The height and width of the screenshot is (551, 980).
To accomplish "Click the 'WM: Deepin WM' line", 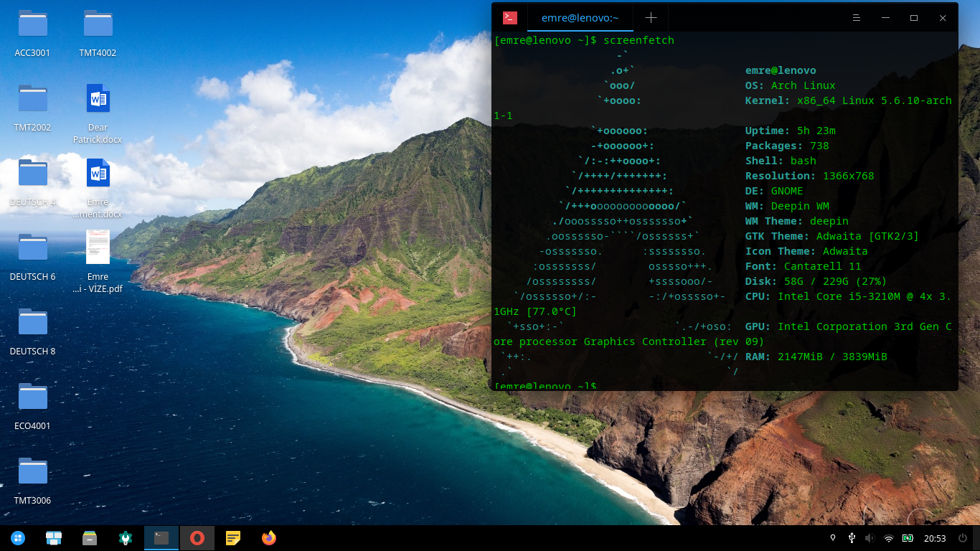I will coord(787,206).
